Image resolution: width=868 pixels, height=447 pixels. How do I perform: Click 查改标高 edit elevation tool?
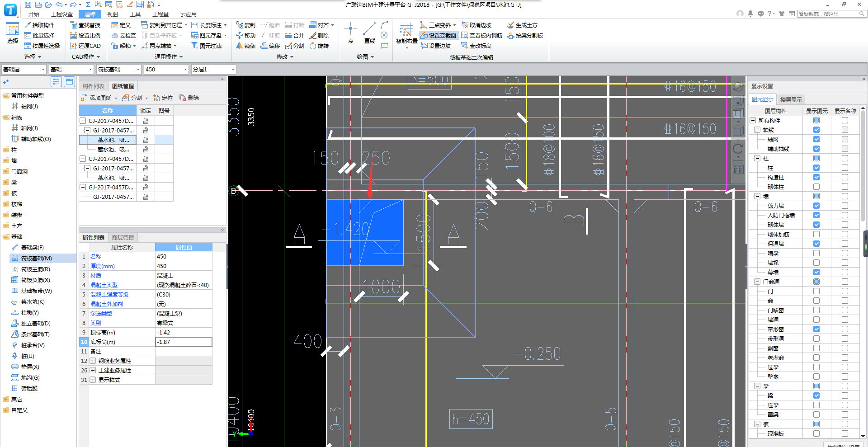pyautogui.click(x=476, y=46)
